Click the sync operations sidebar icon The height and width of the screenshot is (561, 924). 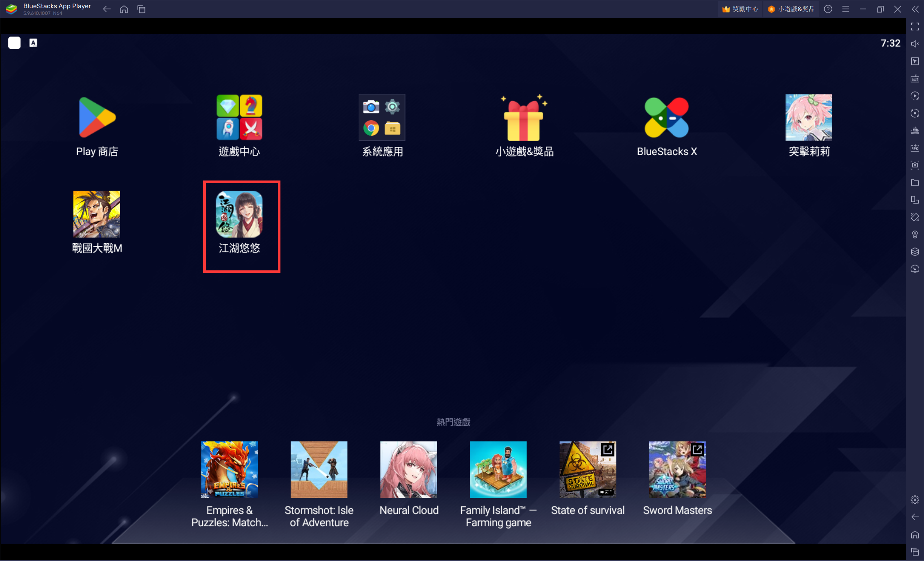click(x=915, y=113)
